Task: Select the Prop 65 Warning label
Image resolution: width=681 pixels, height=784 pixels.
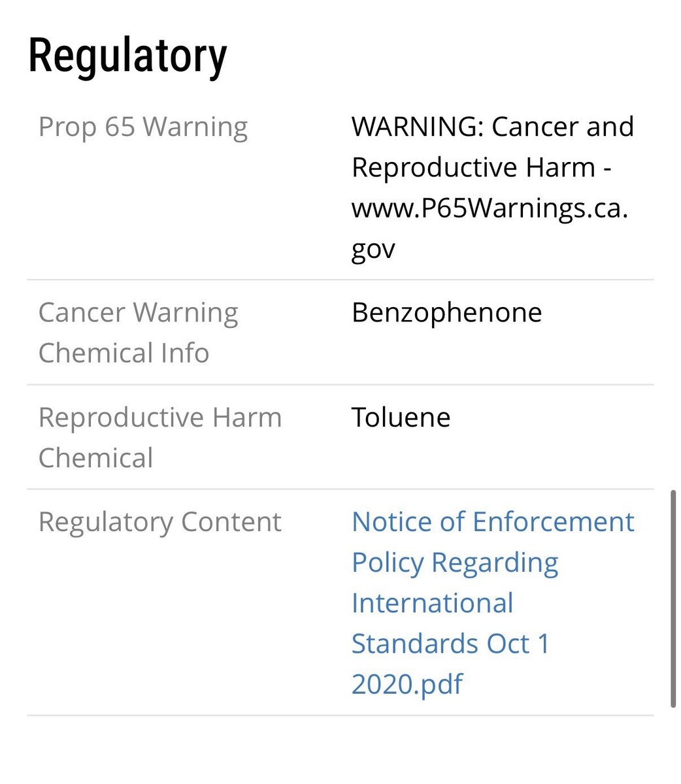Action: coord(143,127)
